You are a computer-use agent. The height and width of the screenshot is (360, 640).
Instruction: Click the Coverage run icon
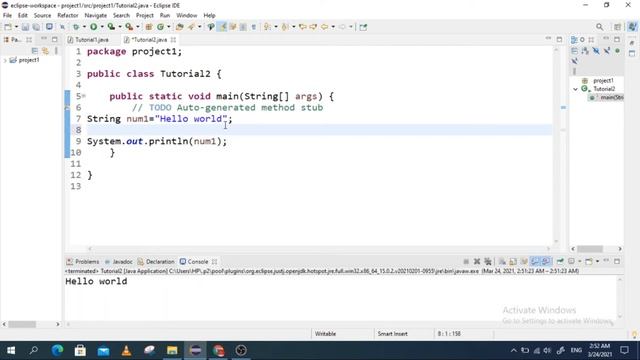pyautogui.click(x=111, y=27)
